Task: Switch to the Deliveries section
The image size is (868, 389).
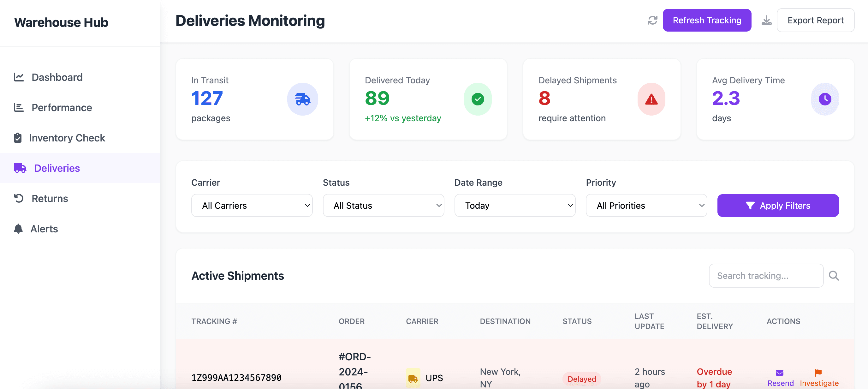Action: [56, 168]
